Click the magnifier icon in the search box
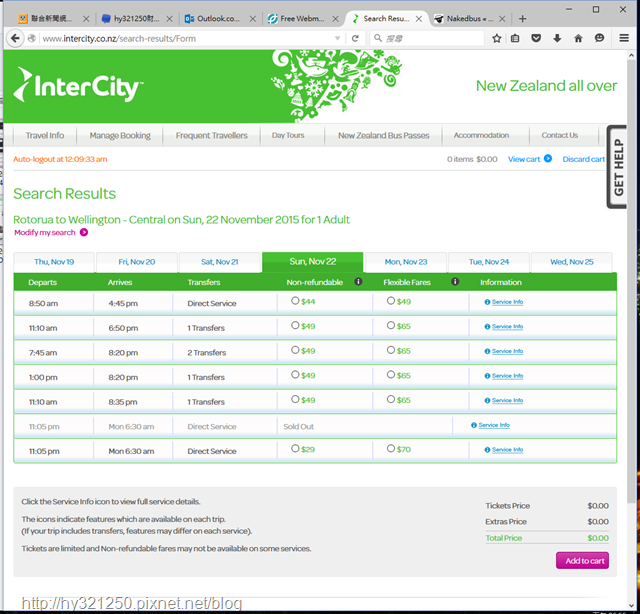The image size is (640, 614). tap(378, 38)
